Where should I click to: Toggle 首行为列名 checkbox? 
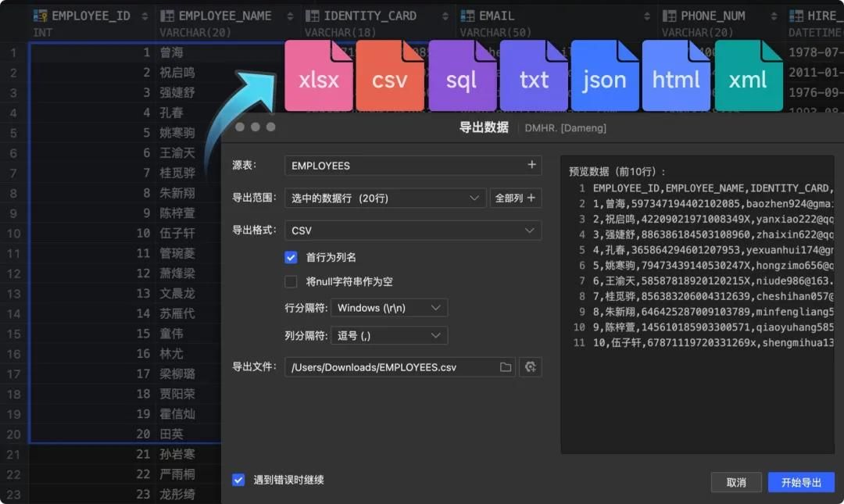(291, 257)
